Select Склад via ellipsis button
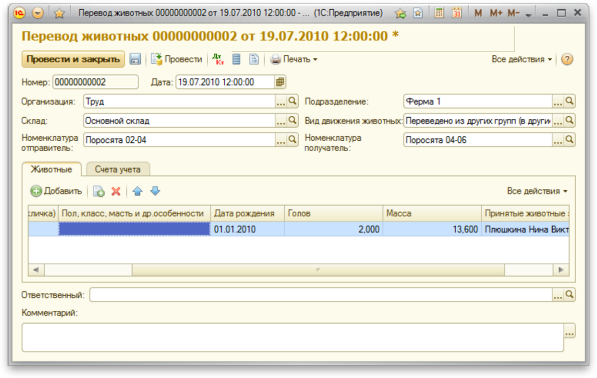597x378 pixels. (281, 121)
